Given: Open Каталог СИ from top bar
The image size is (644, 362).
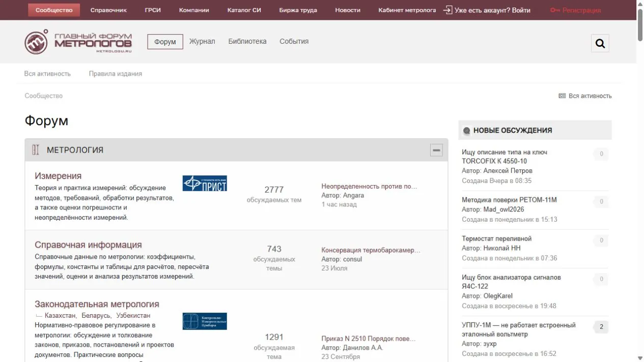Looking at the screenshot, I should pos(244,10).
